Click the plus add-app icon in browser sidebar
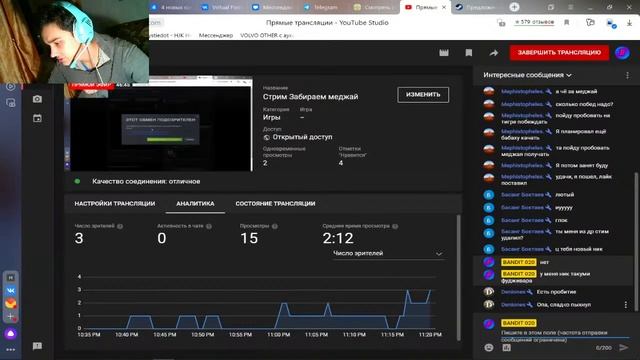This screenshot has width=640, height=360. pos(11,316)
